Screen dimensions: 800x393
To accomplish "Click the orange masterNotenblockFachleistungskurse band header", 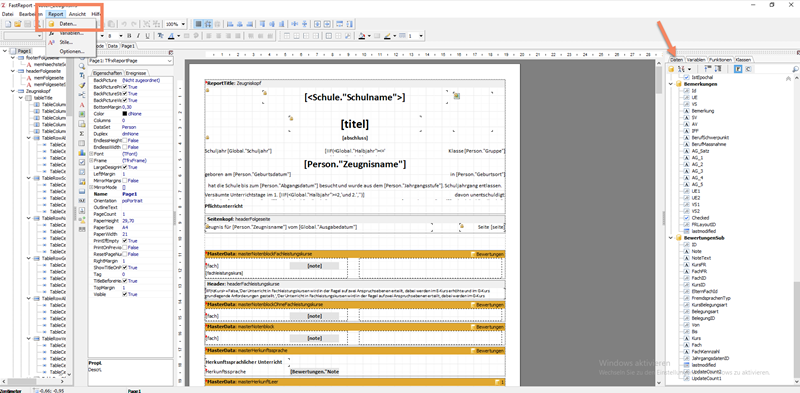I will coord(355,254).
